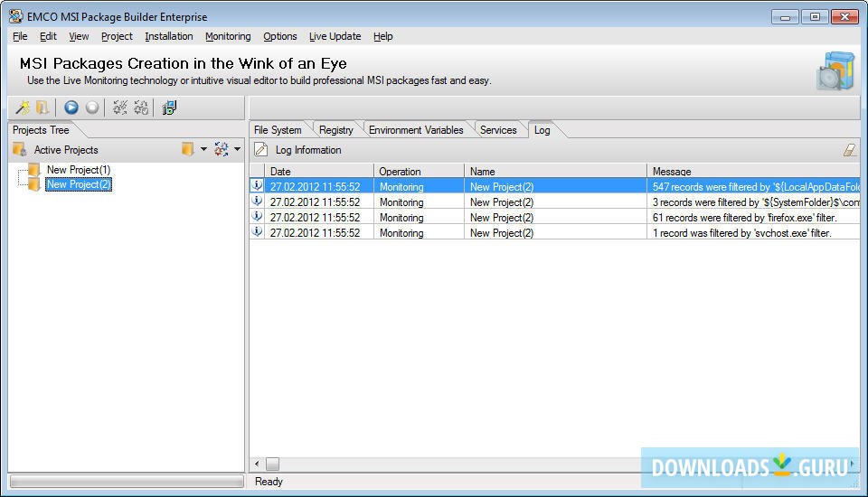This screenshot has width=868, height=497.
Task: Click the info icon of the firefox.exe row
Action: coord(257,216)
